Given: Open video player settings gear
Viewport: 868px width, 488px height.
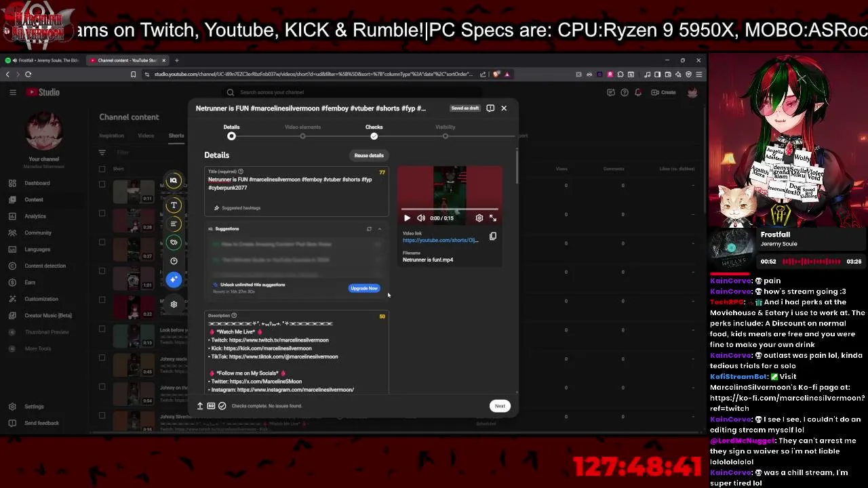Looking at the screenshot, I should [x=479, y=218].
